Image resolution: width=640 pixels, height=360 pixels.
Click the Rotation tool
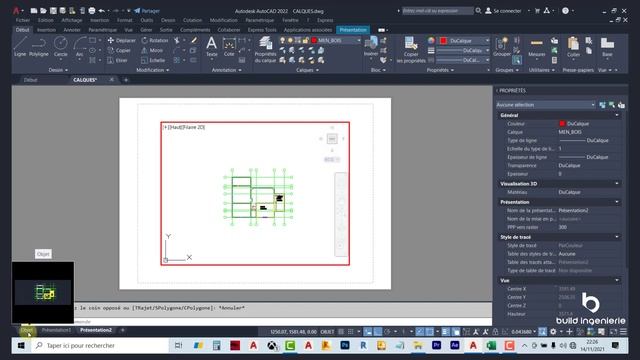[x=155, y=40]
